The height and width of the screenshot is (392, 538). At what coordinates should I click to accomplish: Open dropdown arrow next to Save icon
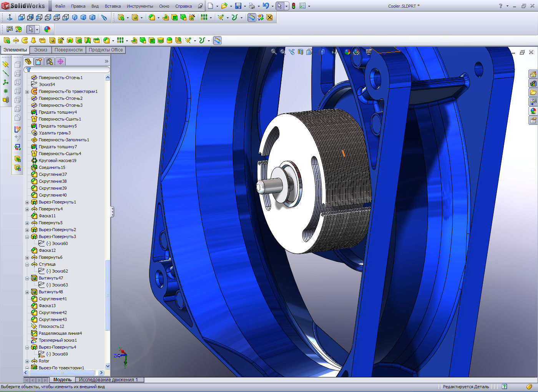[x=245, y=6]
